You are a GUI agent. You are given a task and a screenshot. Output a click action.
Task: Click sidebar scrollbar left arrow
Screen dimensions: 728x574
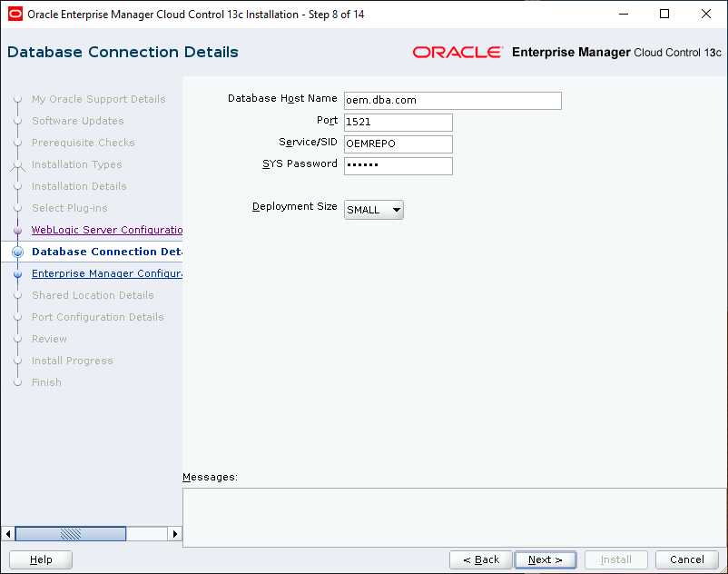[x=8, y=534]
